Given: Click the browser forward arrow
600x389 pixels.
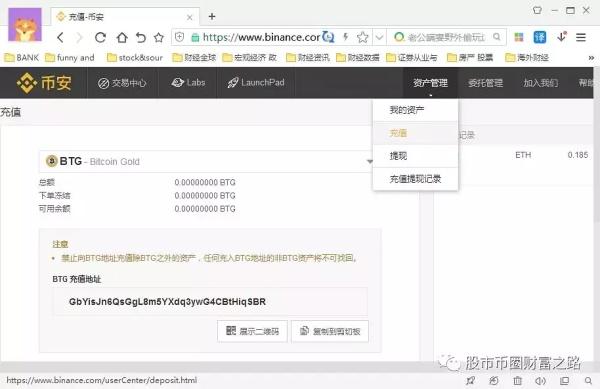Looking at the screenshot, I should [x=79, y=37].
